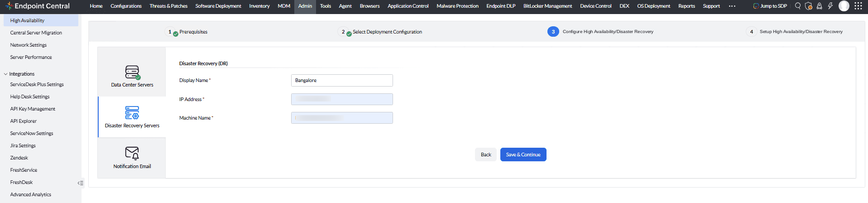Open the Device Control menu
This screenshot has width=868, height=203.
596,6
